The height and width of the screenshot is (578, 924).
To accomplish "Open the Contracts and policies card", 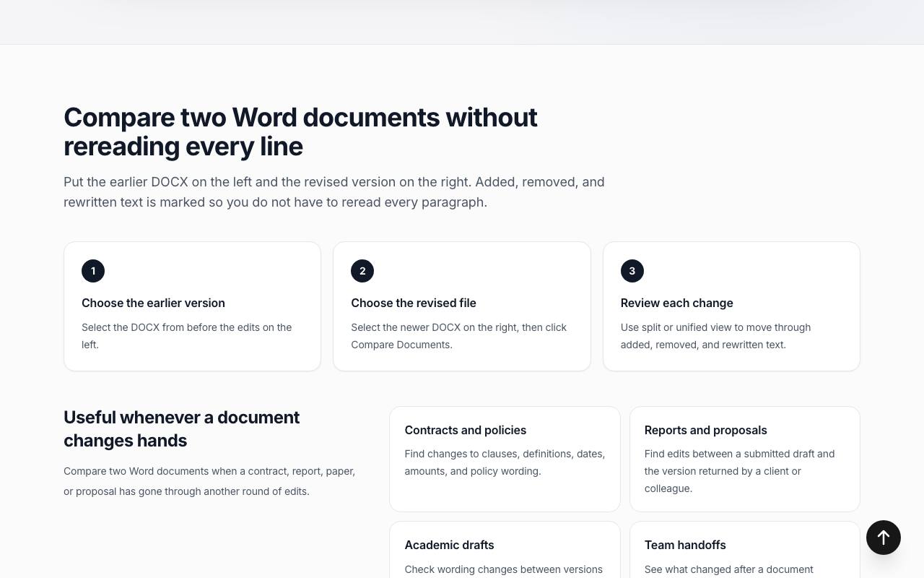I will (505, 459).
